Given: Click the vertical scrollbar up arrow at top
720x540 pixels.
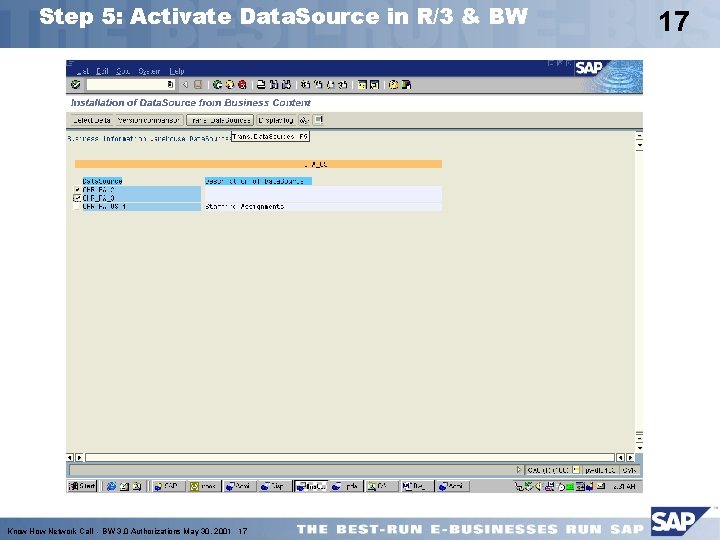Looking at the screenshot, I should point(639,135).
